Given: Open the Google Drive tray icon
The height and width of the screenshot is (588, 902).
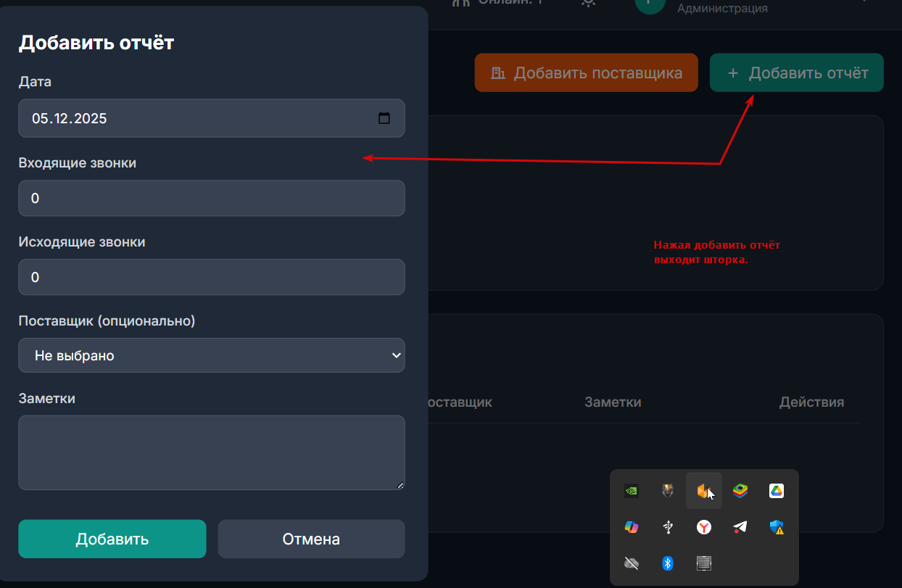Looking at the screenshot, I should [777, 491].
